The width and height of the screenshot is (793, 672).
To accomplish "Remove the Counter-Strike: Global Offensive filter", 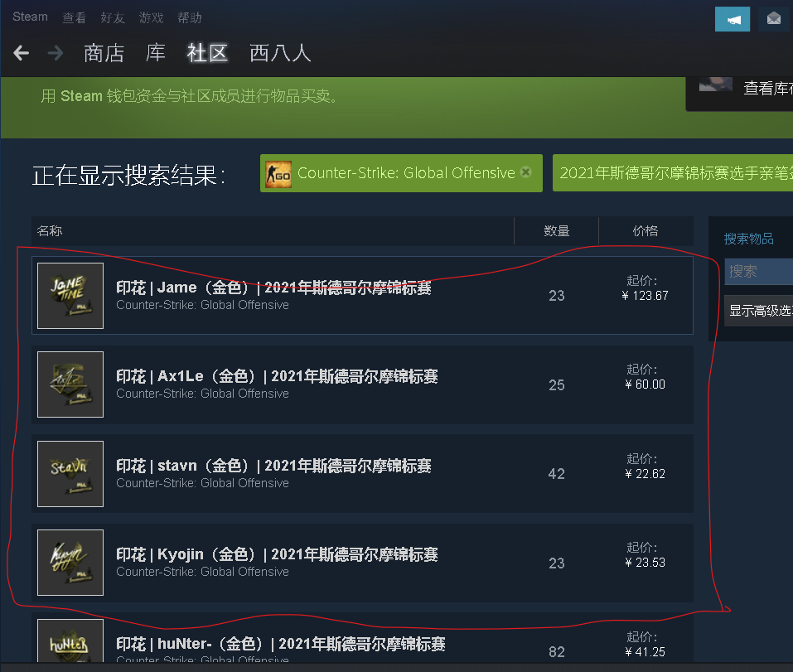I will click(526, 172).
